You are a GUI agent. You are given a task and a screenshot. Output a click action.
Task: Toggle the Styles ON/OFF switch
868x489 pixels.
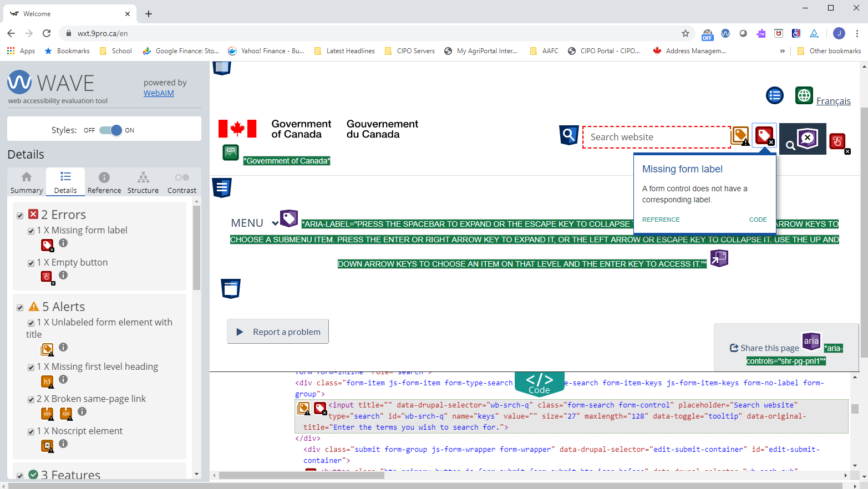click(110, 130)
